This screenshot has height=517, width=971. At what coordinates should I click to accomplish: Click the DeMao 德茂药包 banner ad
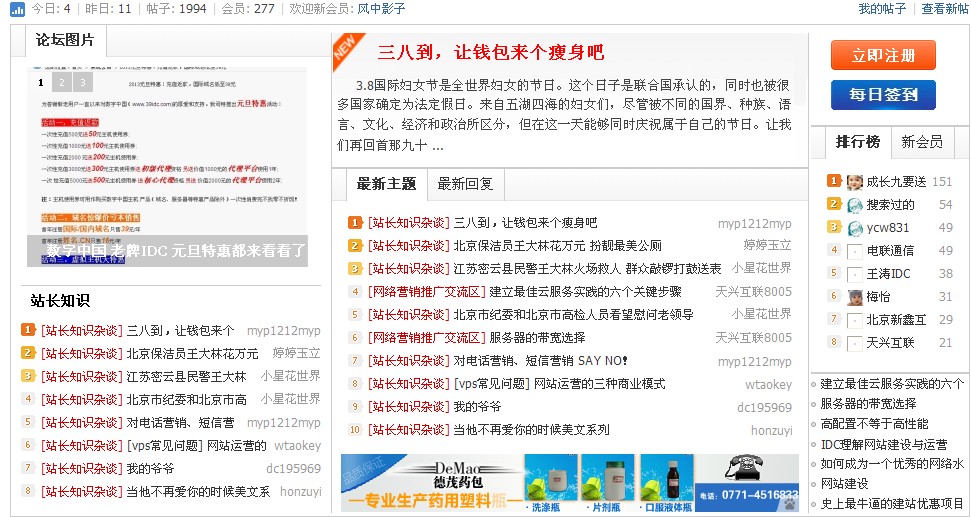tap(569, 483)
